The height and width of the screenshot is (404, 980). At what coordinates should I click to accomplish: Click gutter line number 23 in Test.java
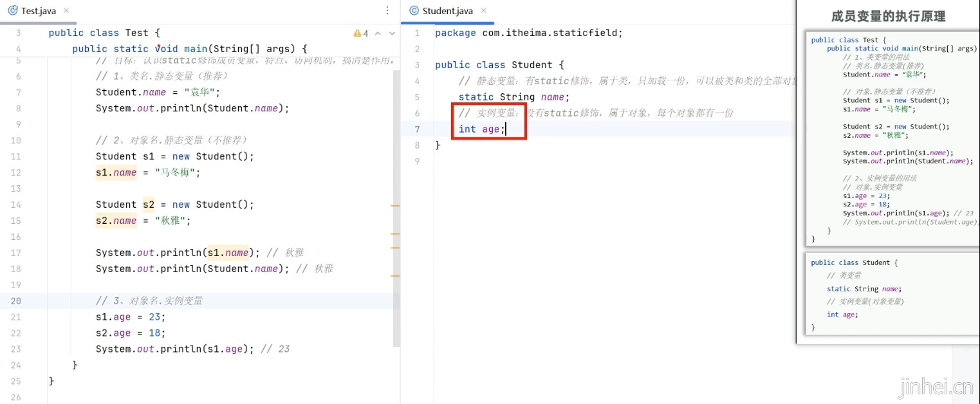[15, 349]
